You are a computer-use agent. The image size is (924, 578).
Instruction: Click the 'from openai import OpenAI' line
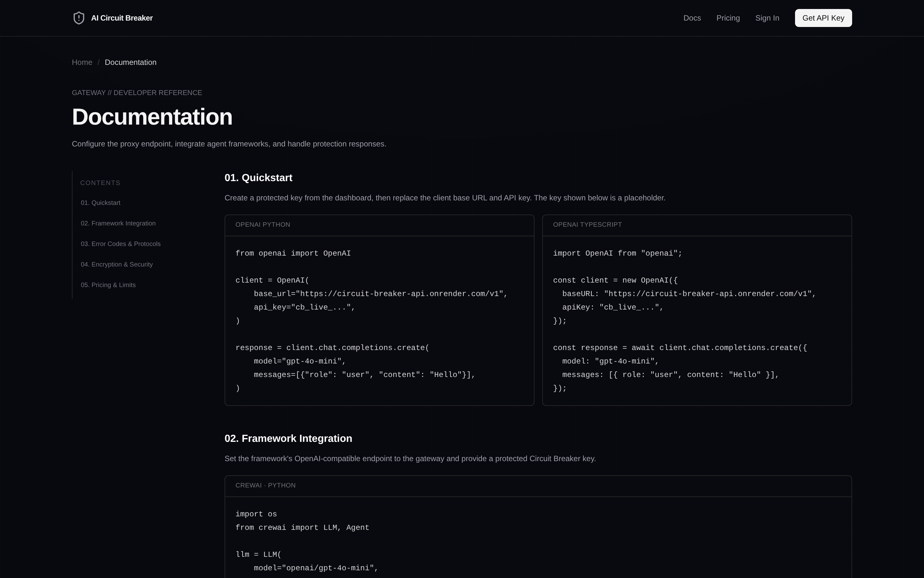[x=293, y=253]
